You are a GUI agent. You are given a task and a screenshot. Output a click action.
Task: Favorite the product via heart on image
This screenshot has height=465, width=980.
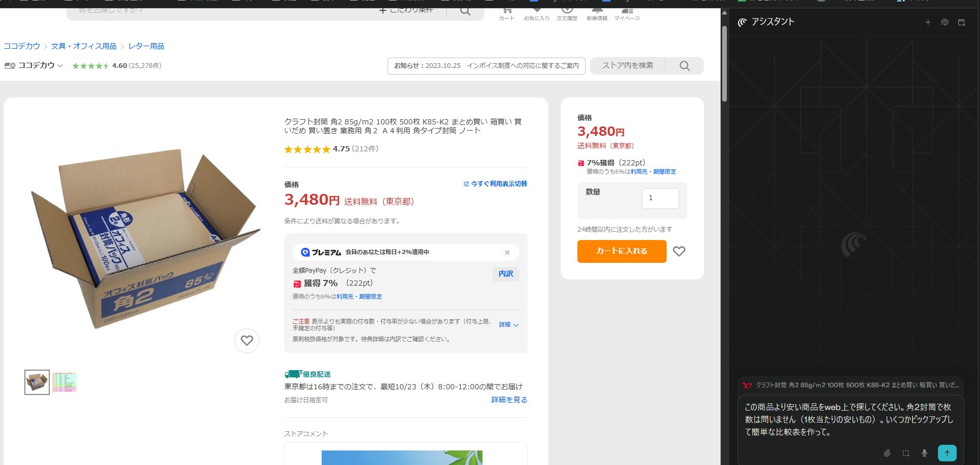point(247,341)
